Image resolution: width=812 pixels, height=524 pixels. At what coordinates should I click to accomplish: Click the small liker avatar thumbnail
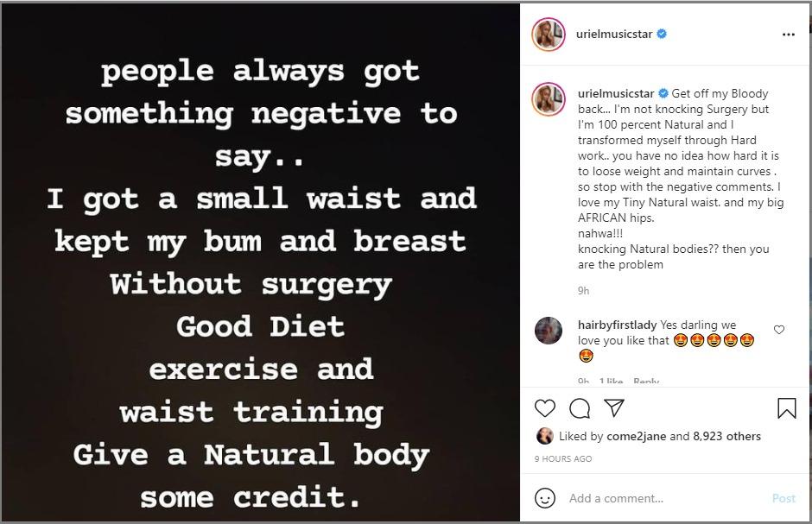click(x=545, y=436)
